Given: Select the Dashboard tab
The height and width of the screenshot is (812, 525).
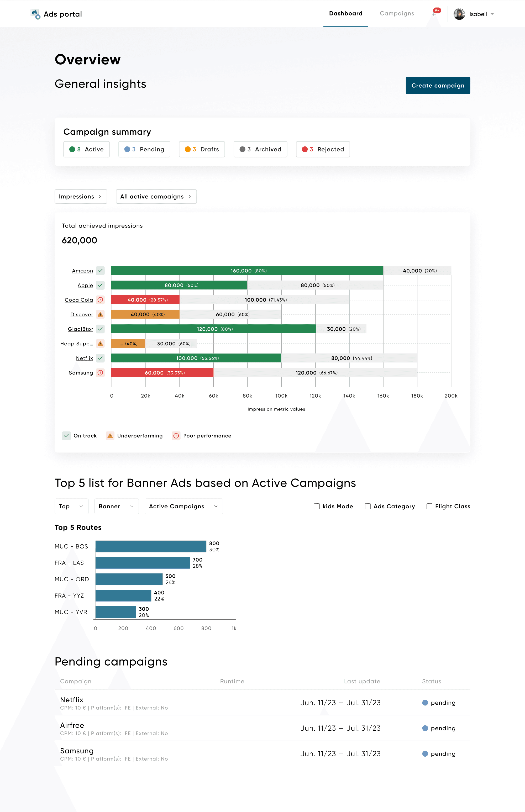Looking at the screenshot, I should point(345,14).
